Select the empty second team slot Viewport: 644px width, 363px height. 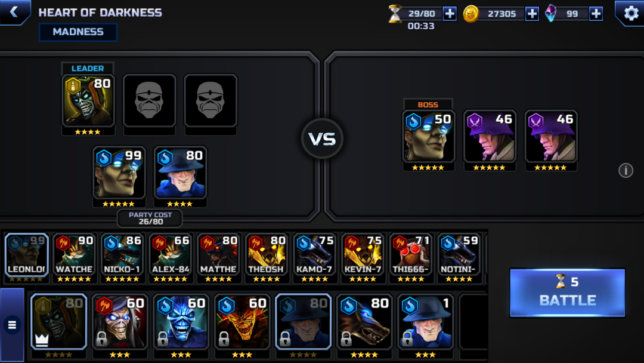150,101
